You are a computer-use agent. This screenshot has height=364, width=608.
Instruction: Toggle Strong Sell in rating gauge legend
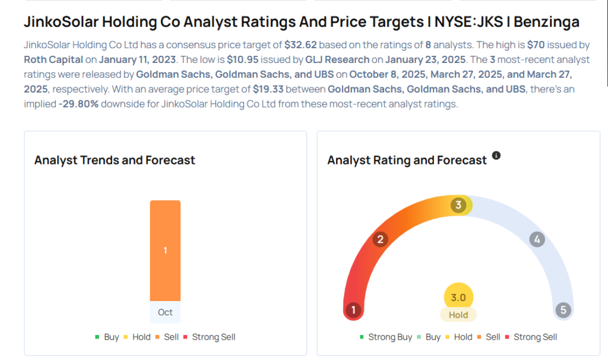click(x=531, y=337)
